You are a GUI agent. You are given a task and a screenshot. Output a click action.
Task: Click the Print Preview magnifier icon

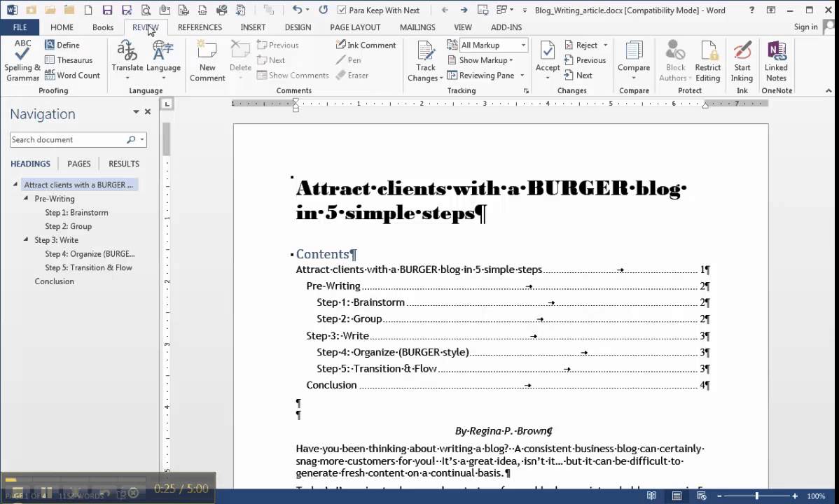[146, 10]
